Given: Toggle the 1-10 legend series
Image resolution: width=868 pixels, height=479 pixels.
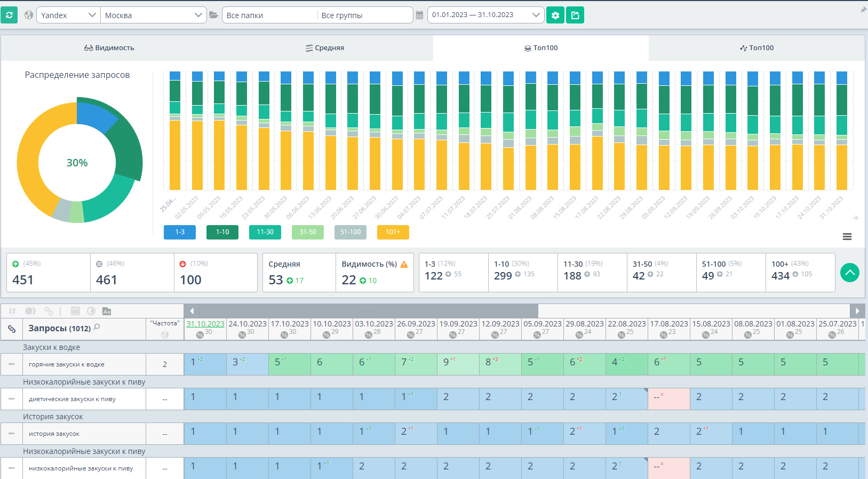Looking at the screenshot, I should (x=222, y=232).
